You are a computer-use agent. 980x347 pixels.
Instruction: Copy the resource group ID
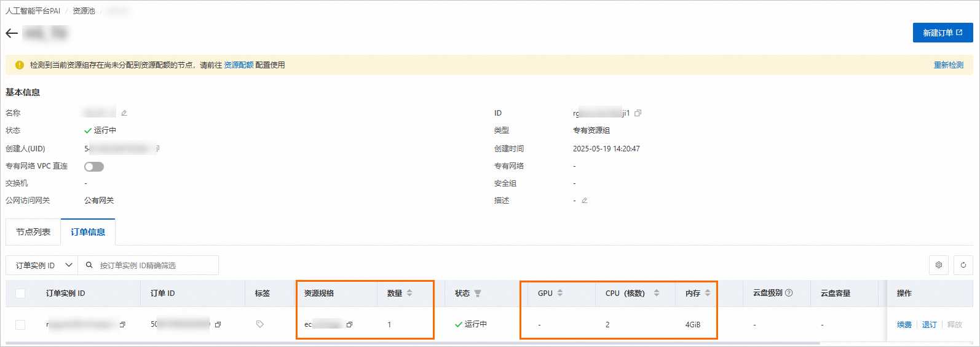pyautogui.click(x=638, y=113)
